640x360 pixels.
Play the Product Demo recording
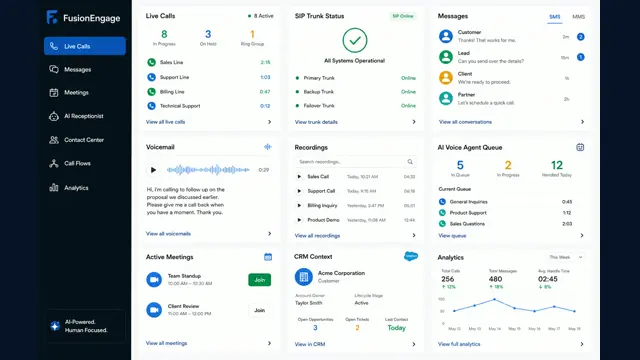point(299,220)
